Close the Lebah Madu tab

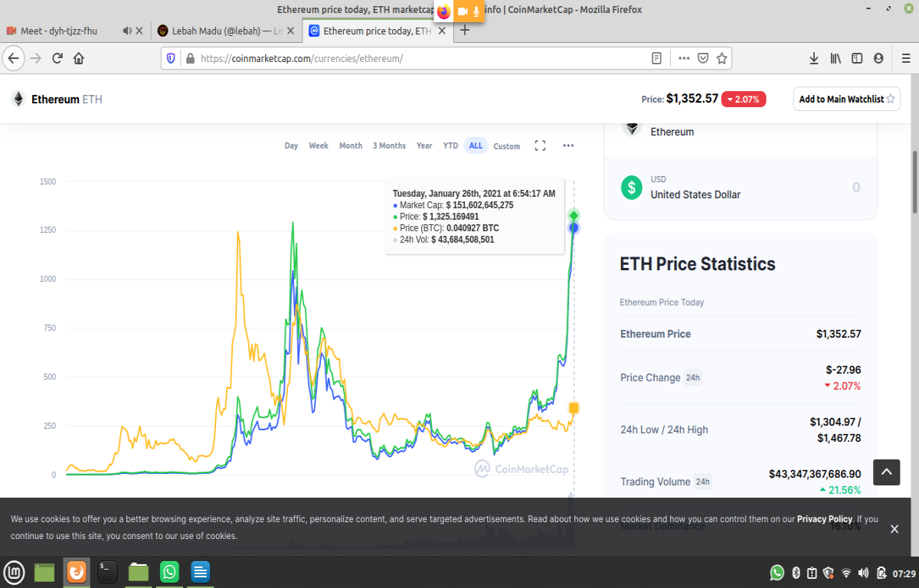click(290, 31)
